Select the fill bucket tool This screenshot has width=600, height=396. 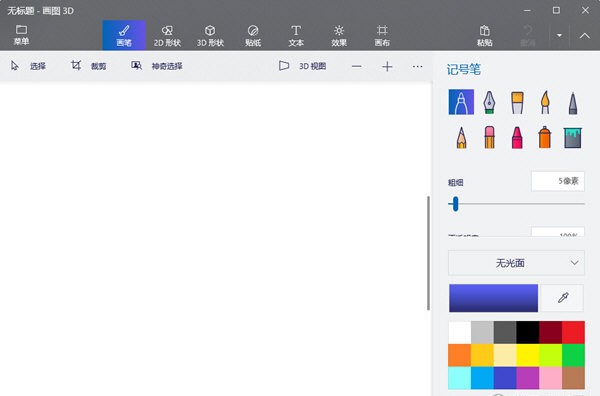pos(573,137)
